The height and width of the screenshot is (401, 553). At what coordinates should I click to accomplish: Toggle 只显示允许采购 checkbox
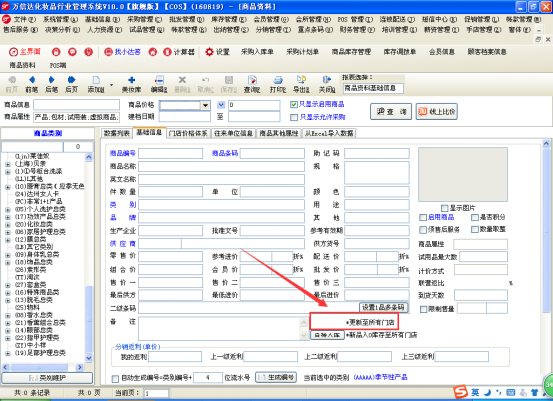pos(294,117)
